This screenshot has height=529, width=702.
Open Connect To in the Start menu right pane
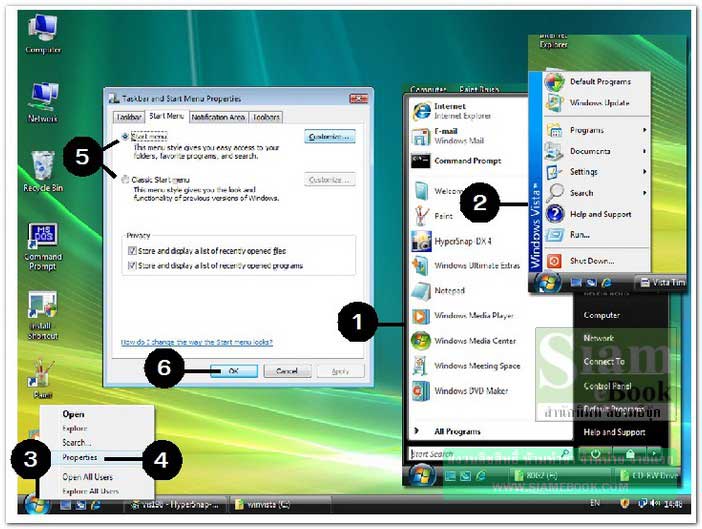point(604,361)
